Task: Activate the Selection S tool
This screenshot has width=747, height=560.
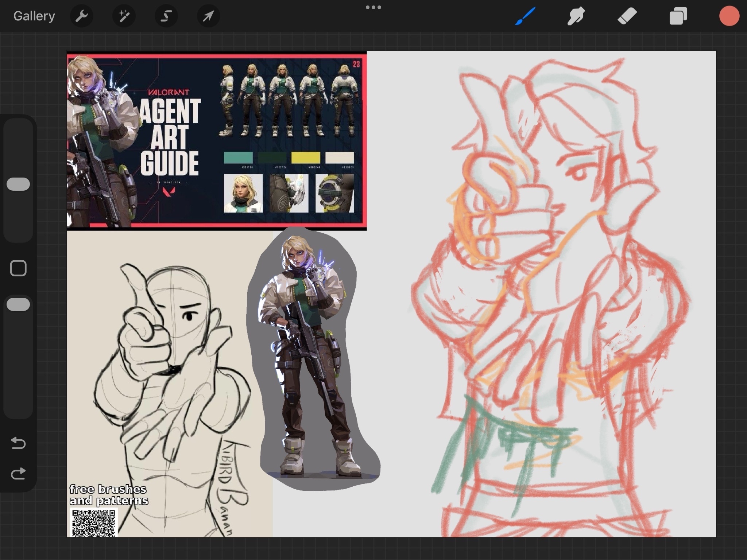Action: point(166,16)
